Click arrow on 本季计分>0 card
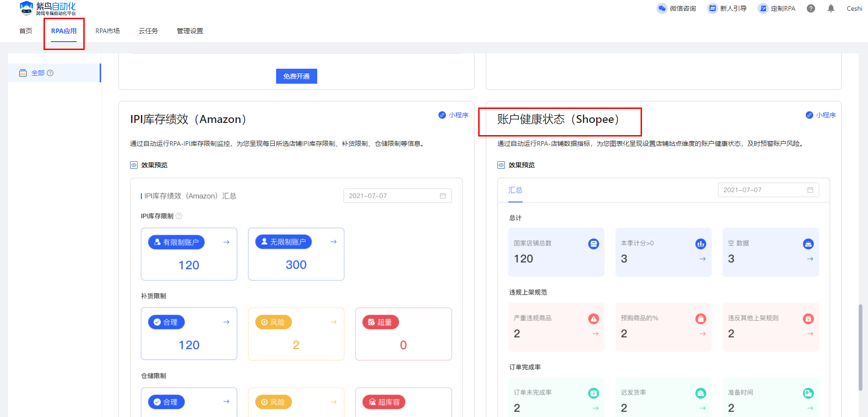 (x=703, y=259)
